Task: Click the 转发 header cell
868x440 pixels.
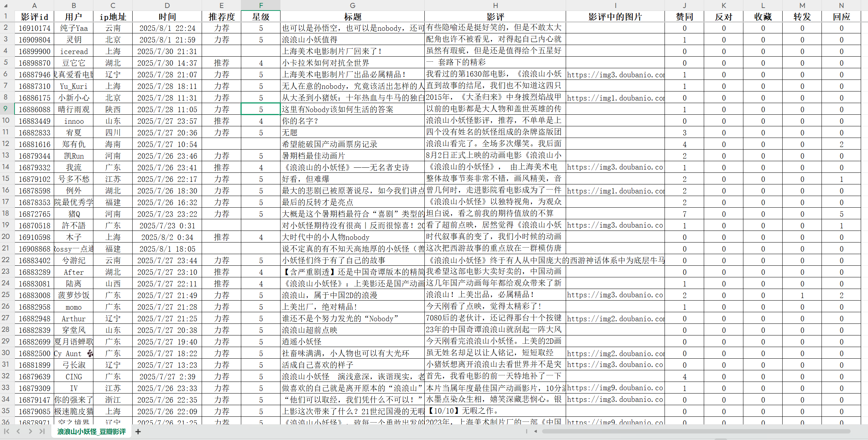Action: coord(802,17)
